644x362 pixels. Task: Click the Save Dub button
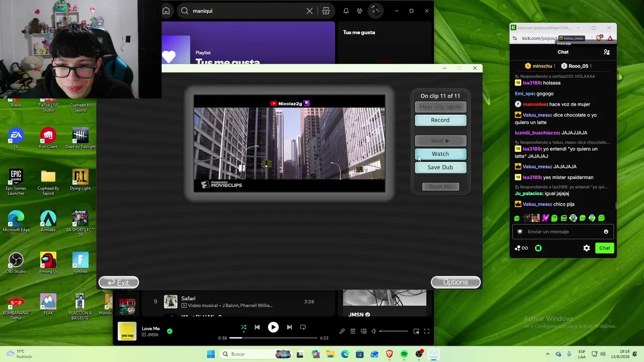tap(440, 167)
